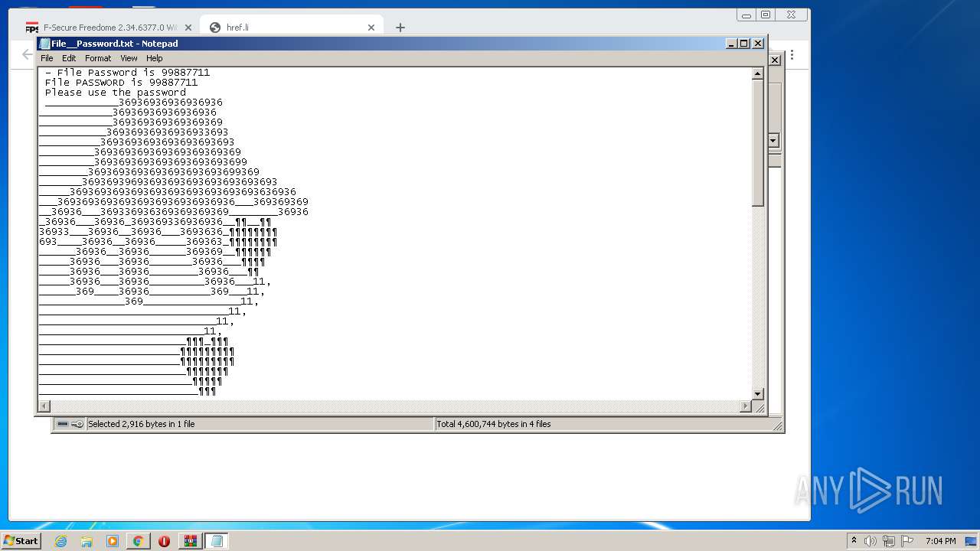Click the line '- File Password is 99887711'

tap(127, 73)
